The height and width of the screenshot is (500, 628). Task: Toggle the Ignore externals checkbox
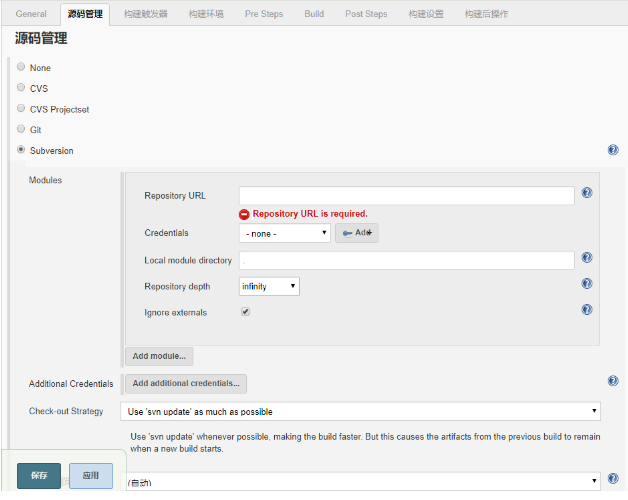[x=246, y=311]
